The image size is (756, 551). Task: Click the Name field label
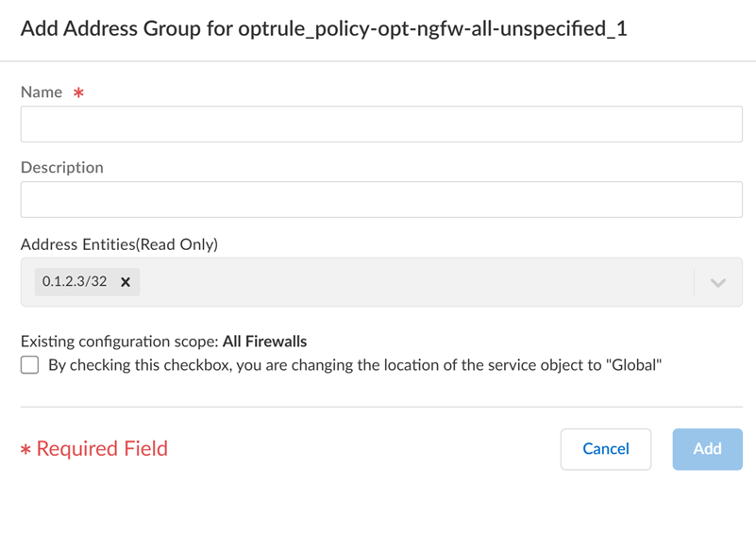(x=42, y=92)
